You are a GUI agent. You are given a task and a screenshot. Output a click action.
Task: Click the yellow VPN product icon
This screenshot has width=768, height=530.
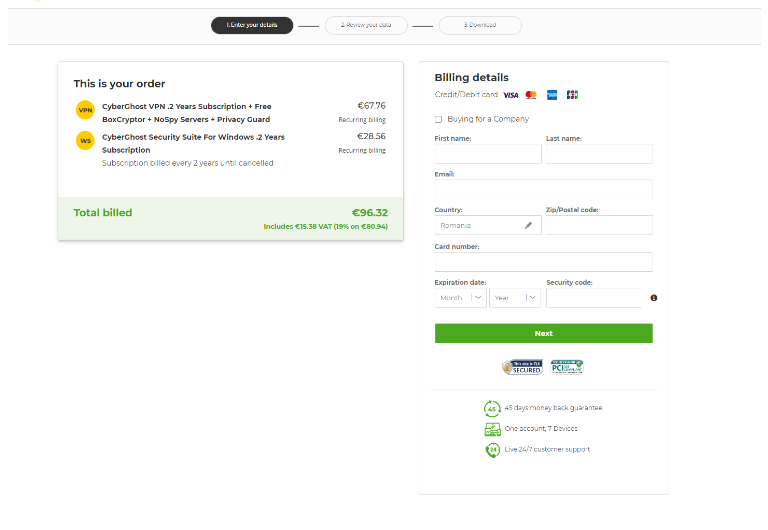click(x=85, y=110)
